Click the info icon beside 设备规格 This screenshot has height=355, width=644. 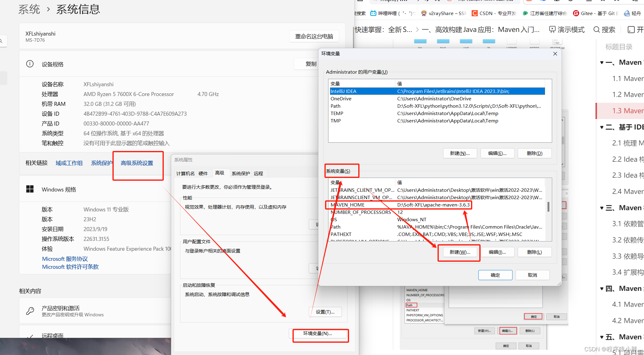(x=30, y=64)
